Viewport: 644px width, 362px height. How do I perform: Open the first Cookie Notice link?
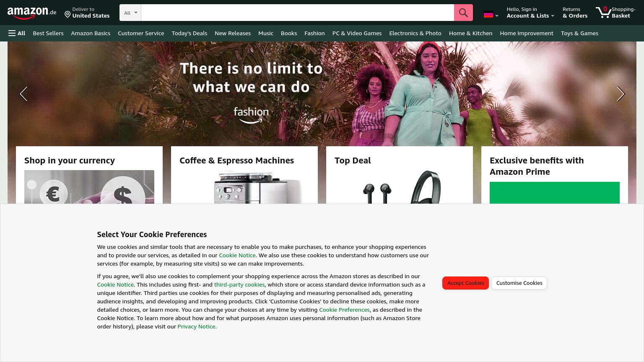[x=237, y=255]
